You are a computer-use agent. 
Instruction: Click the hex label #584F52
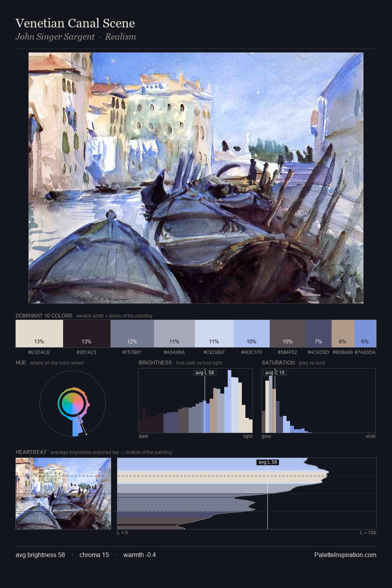pyautogui.click(x=288, y=352)
